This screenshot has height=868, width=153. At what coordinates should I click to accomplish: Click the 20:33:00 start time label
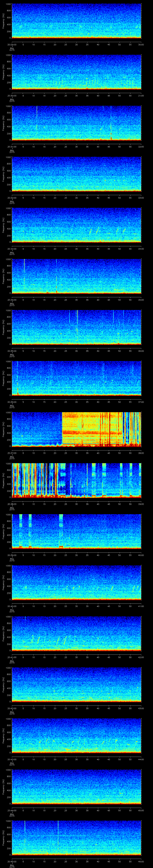tap(12, 249)
